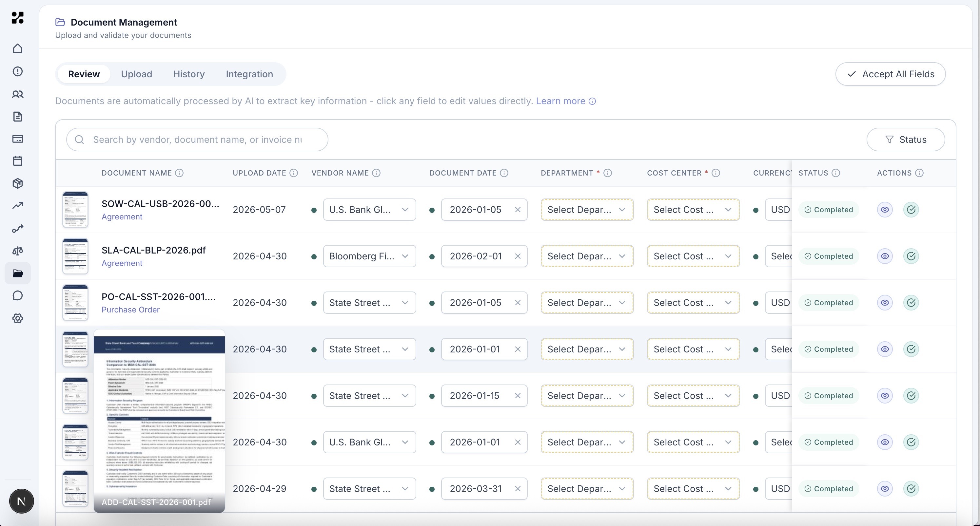Open department dropdown for PO-CAL-SST row
The width and height of the screenshot is (980, 526).
pos(587,303)
